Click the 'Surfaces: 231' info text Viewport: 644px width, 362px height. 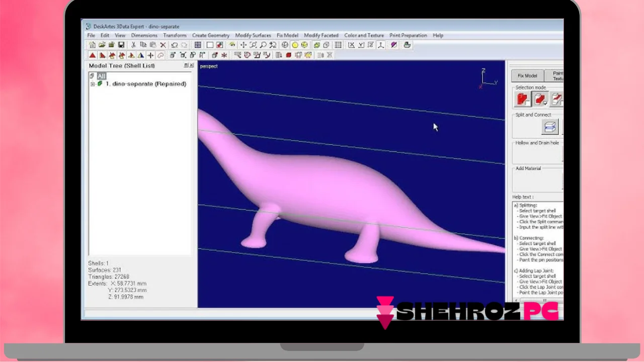click(x=105, y=270)
